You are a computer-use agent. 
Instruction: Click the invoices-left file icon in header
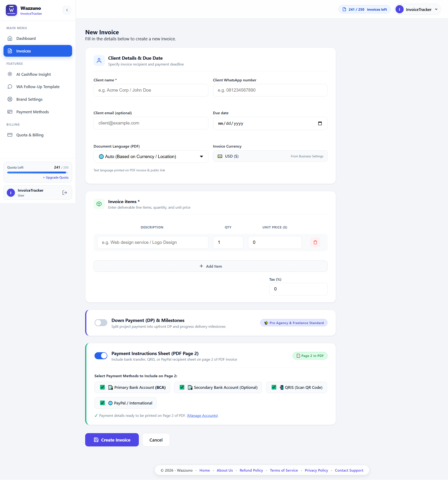344,9
